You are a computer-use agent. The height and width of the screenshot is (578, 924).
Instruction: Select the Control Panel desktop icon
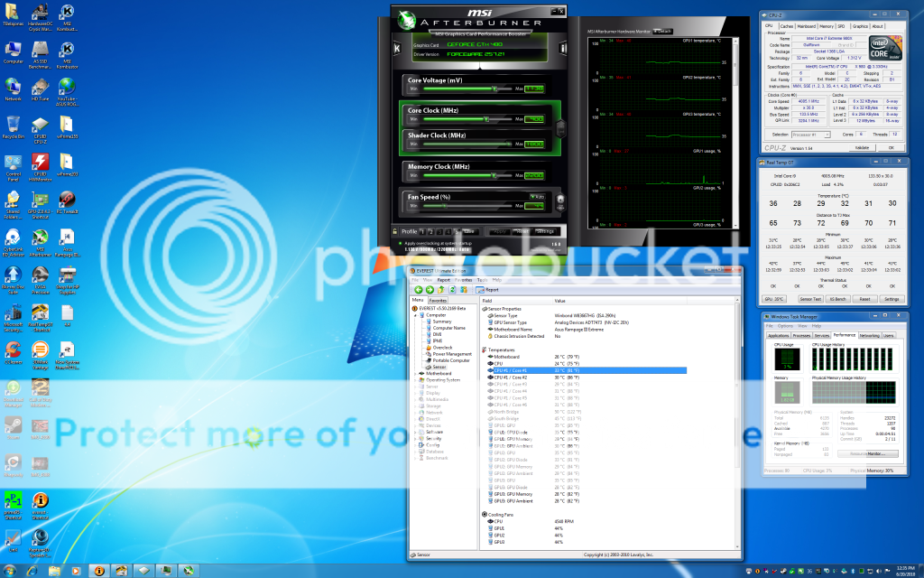(x=13, y=167)
